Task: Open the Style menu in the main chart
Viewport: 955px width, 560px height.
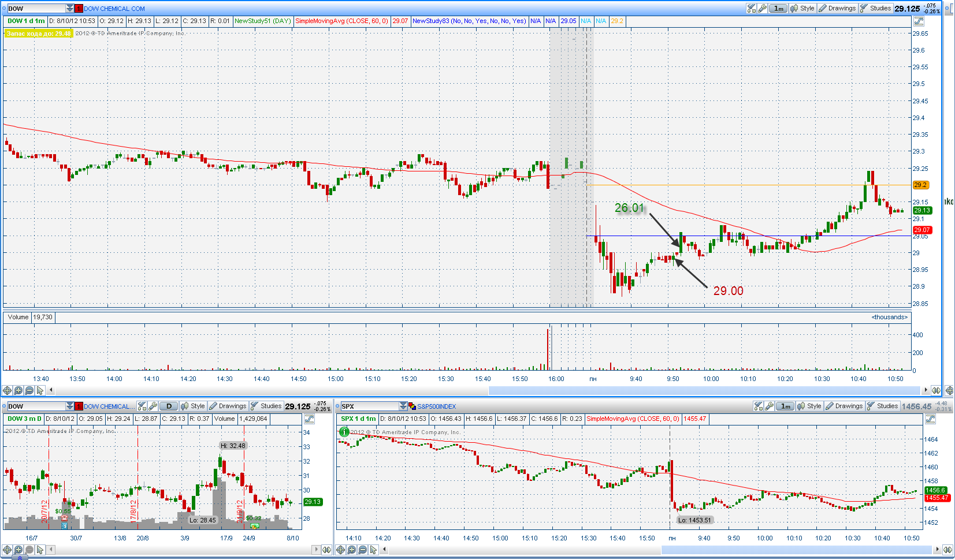Action: point(802,8)
